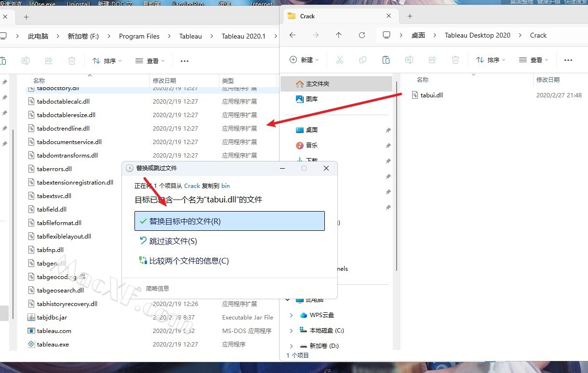This screenshot has width=588, height=373.
Task: Click the Rename icon in Tableau window toolbar
Action: [x=26, y=61]
